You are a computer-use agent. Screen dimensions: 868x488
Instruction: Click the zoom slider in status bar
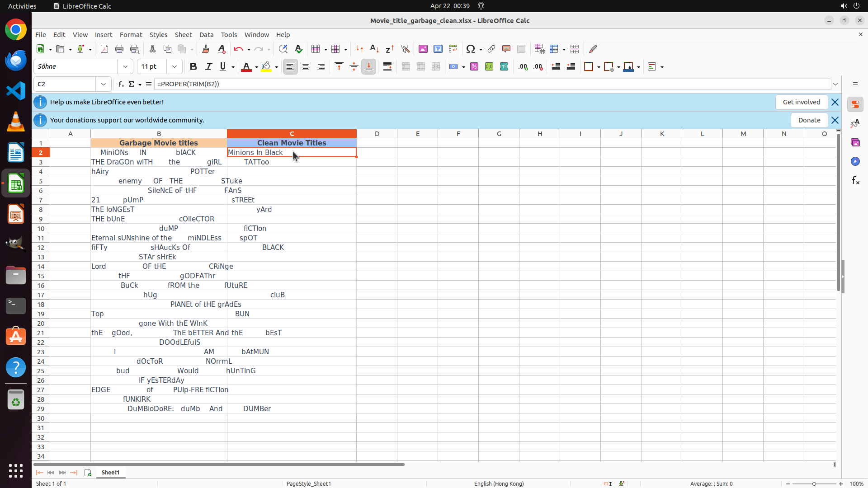814,483
